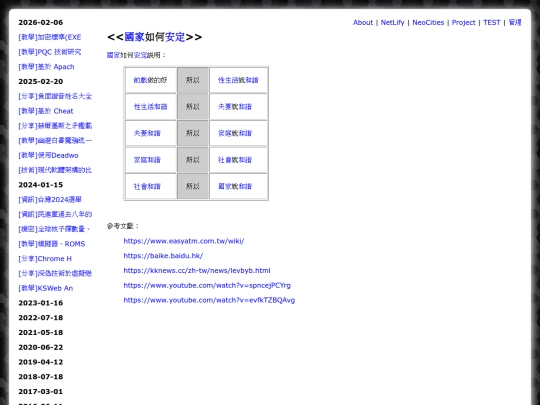Expand the 2019-04-12 date heading
Screen dimensions: 540x405
(x=41, y=362)
